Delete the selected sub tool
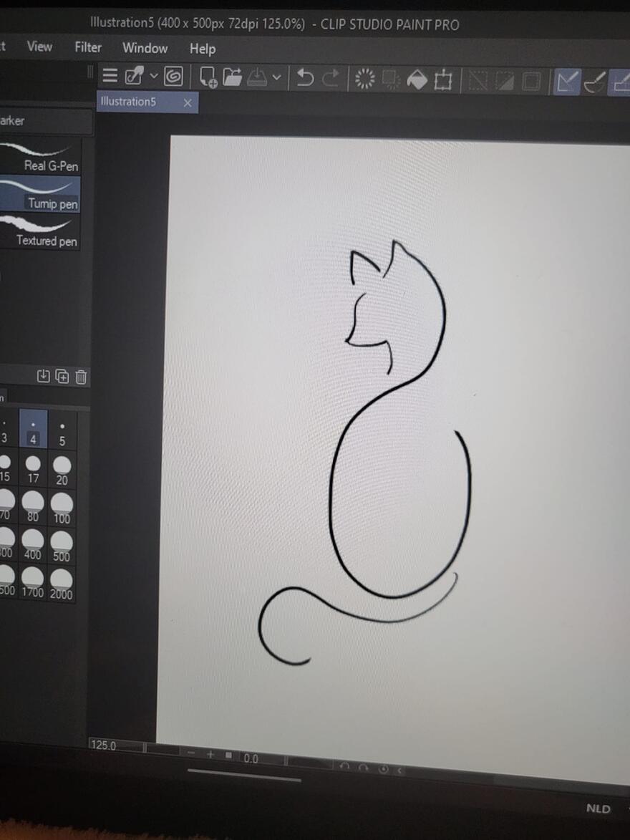This screenshot has height=840, width=630. (81, 377)
